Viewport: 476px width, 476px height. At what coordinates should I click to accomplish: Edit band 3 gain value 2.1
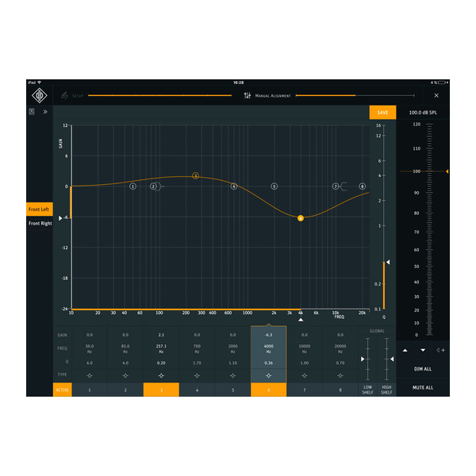161,335
